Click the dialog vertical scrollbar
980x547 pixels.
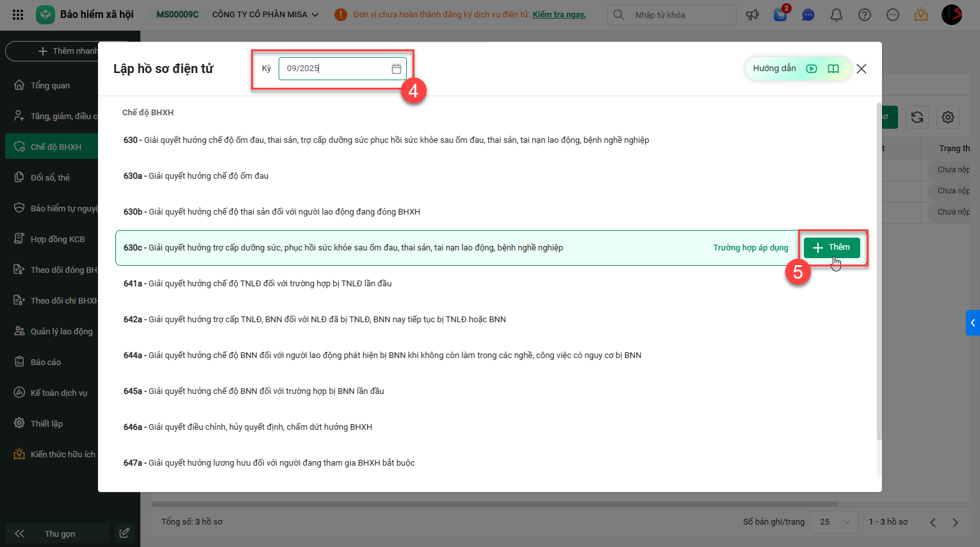(879, 271)
